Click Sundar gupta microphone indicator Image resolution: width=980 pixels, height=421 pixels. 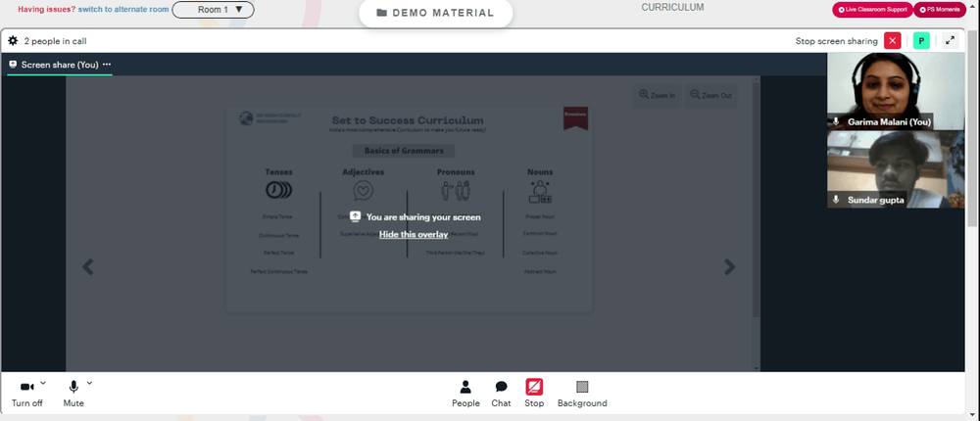tap(836, 200)
